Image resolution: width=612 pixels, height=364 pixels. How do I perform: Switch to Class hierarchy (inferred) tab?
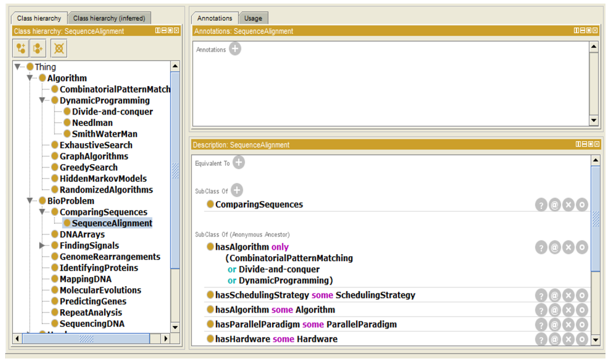pos(109,18)
